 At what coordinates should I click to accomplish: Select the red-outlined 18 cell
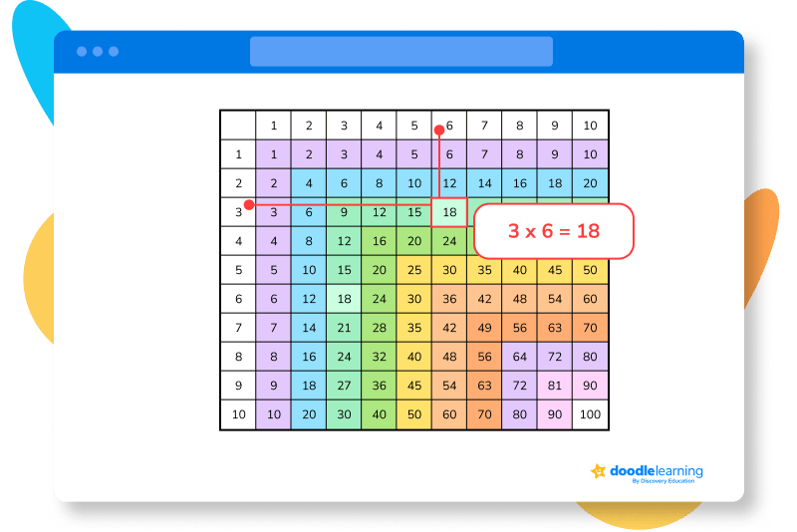coord(449,212)
